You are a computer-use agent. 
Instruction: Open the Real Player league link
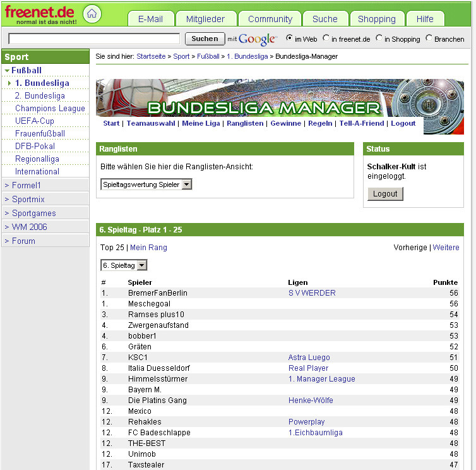(x=309, y=368)
